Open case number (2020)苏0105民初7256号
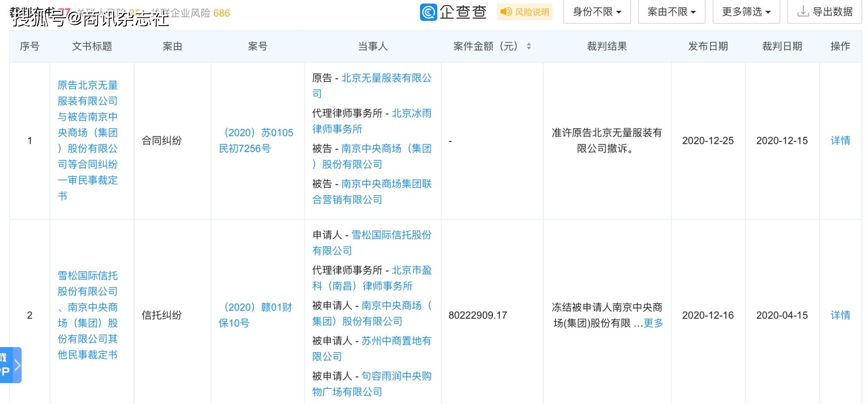This screenshot has height=404, width=868. coord(256,141)
